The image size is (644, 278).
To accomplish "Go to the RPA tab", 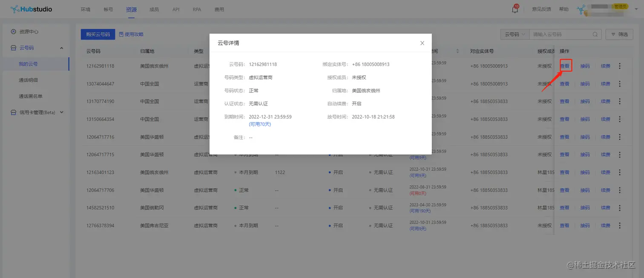I will coord(197,9).
